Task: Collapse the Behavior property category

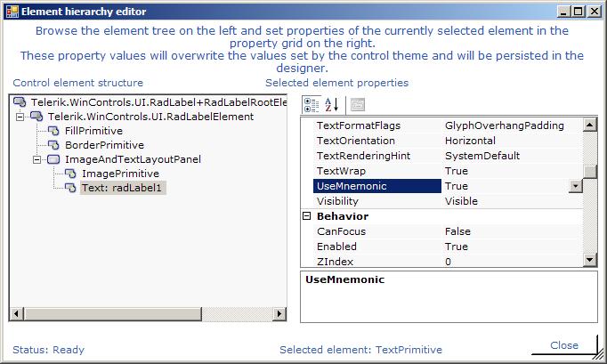Action: (306, 216)
